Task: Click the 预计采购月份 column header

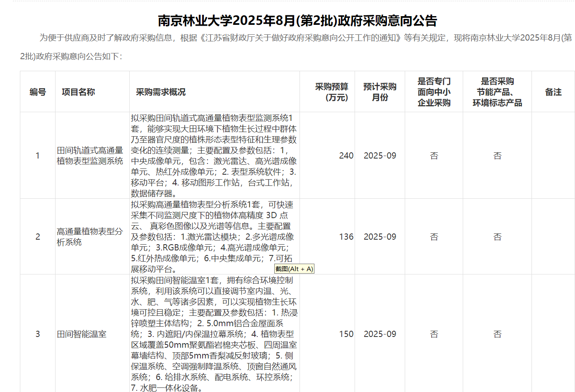Action: click(380, 92)
